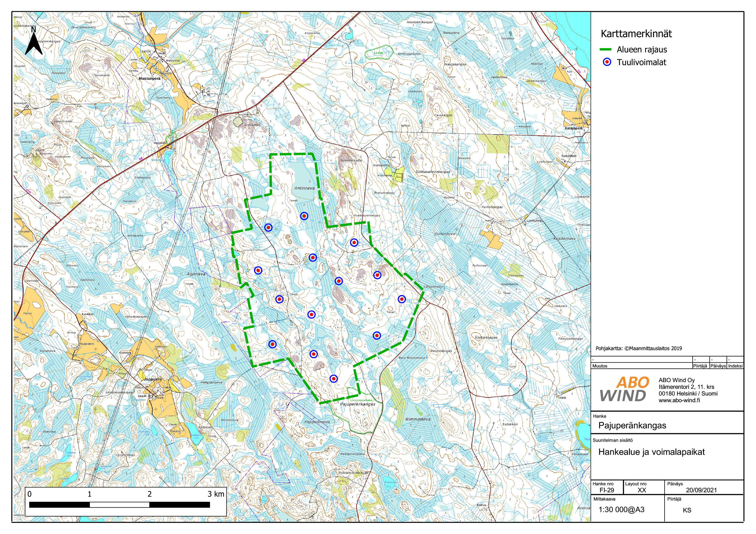756x534 pixels.
Task: Click 'Itämerentori 2, 11. krs' address line
Action: 686,387
